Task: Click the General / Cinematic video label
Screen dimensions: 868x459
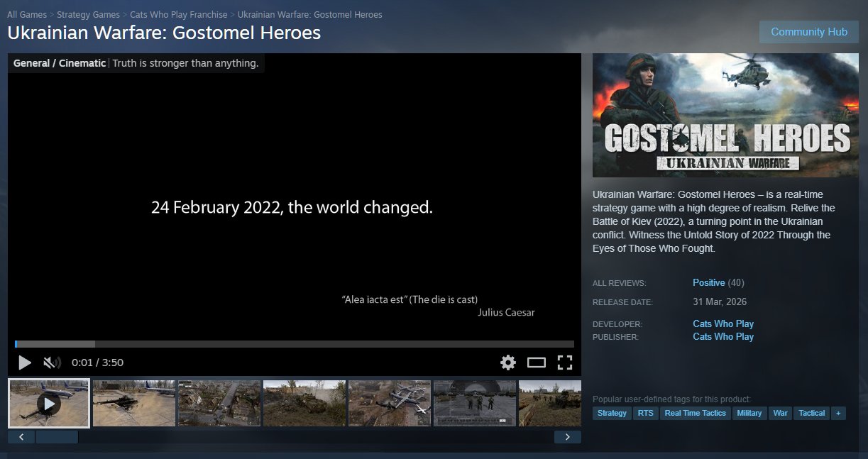Action: click(60, 63)
